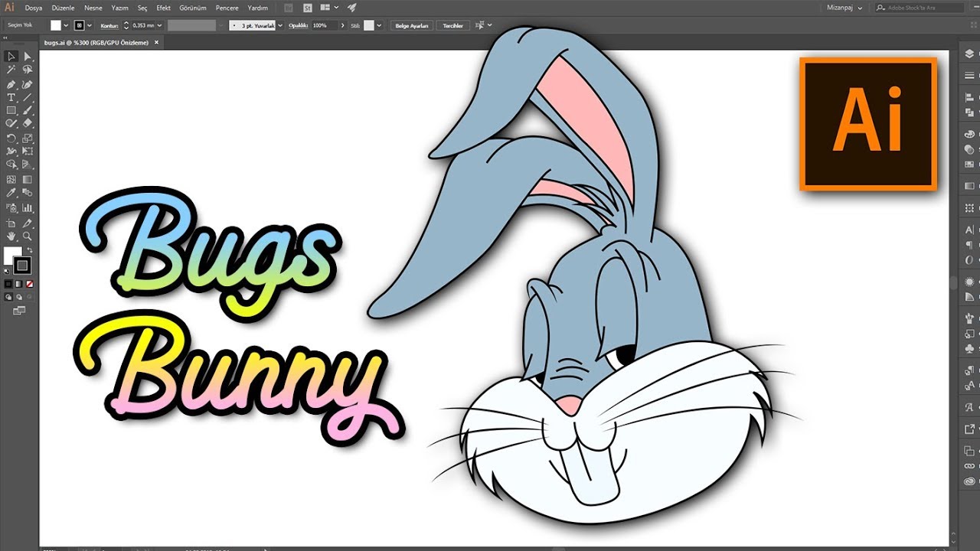Open the stroke color dropdown in control bar
980x551 pixels.
tap(91, 25)
